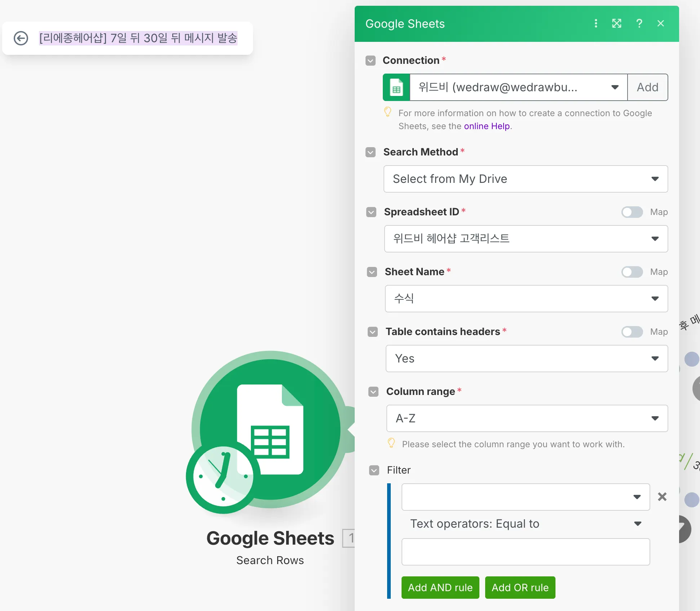This screenshot has height=611, width=700.
Task: Open Text operators: Equal to dropdown
Action: [x=525, y=524]
